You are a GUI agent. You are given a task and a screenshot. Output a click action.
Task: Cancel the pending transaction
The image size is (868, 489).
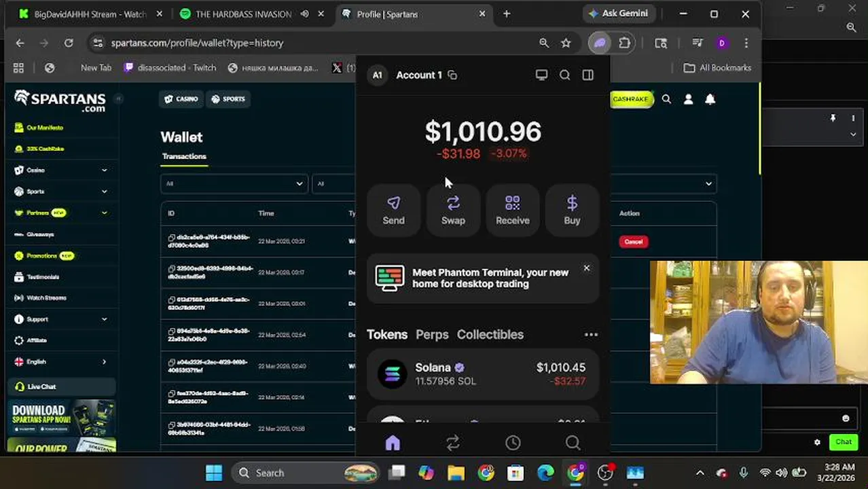633,242
